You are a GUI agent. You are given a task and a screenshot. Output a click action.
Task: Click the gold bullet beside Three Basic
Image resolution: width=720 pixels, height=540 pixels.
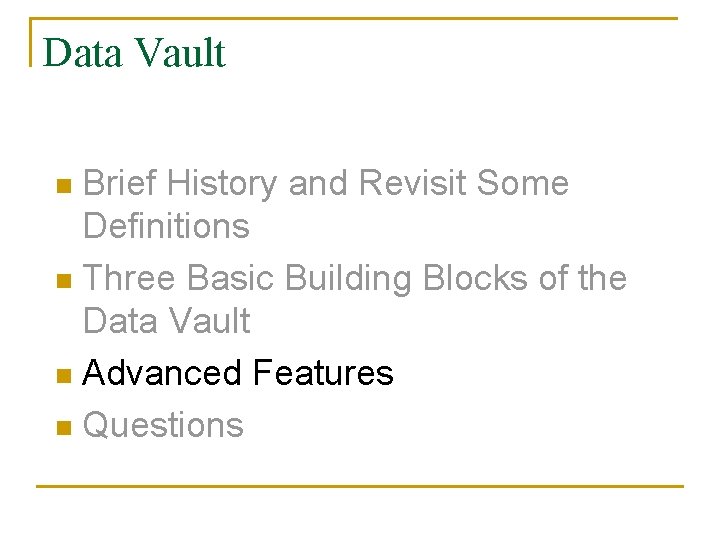tap(64, 281)
